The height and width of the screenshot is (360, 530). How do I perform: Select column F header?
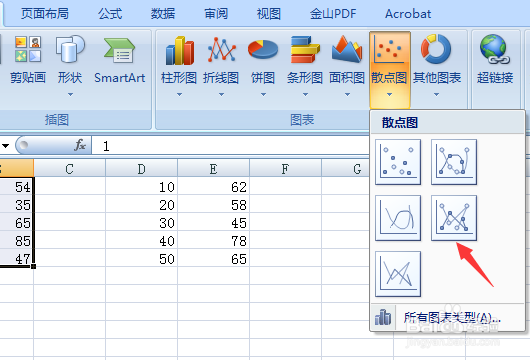286,168
